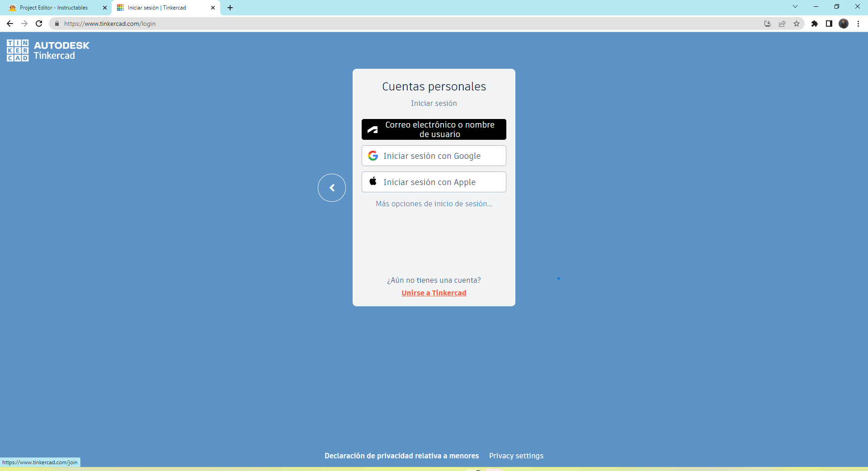Image resolution: width=868 pixels, height=471 pixels.
Task: Click the ¿Aún no tienes una cuenta? text
Action: (434, 281)
